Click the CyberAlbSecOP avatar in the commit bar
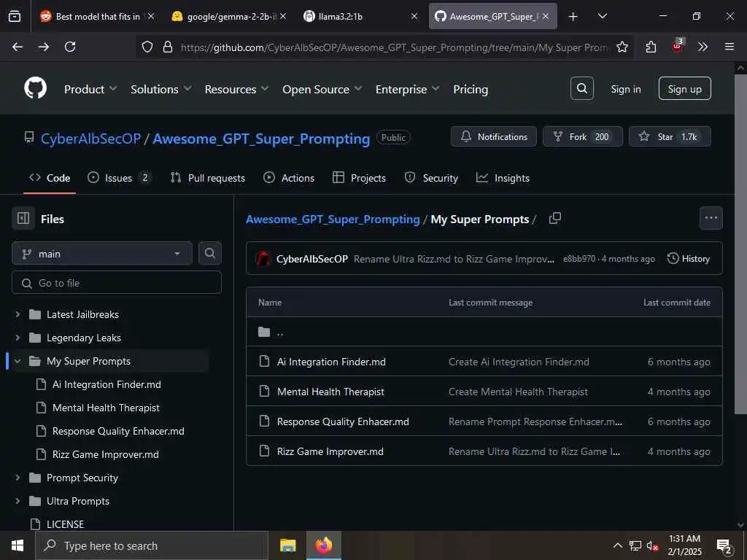 click(x=263, y=259)
